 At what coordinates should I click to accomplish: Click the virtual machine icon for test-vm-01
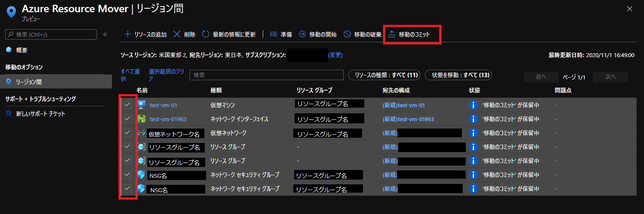pos(141,105)
